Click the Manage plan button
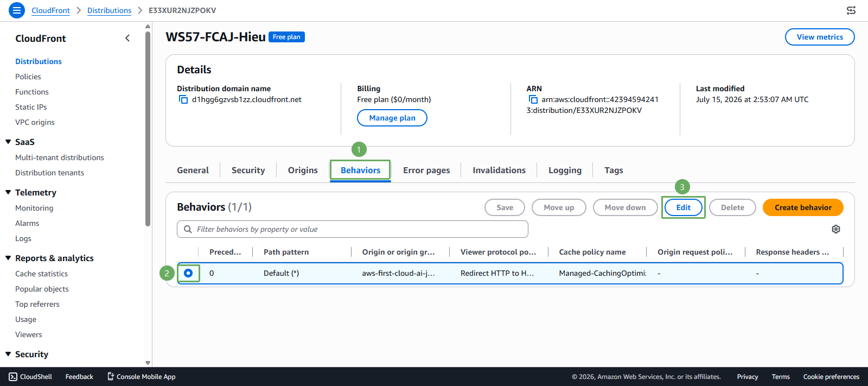This screenshot has width=868, height=386. coord(392,118)
